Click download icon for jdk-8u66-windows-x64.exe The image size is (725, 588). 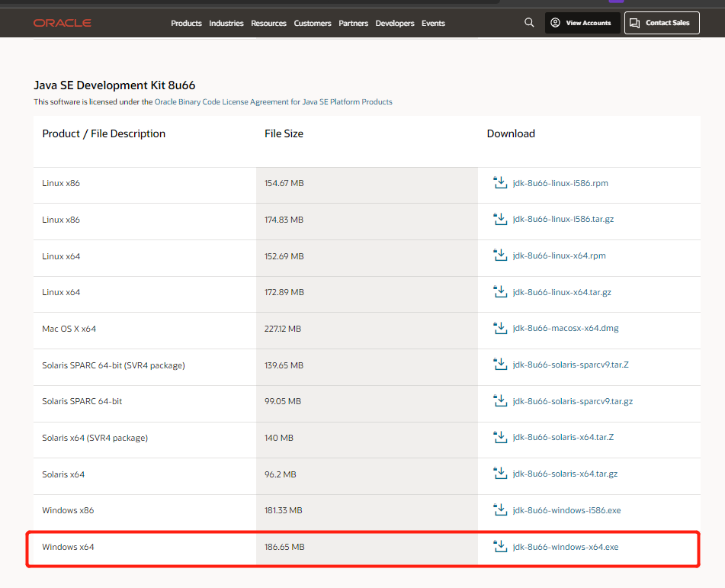500,547
